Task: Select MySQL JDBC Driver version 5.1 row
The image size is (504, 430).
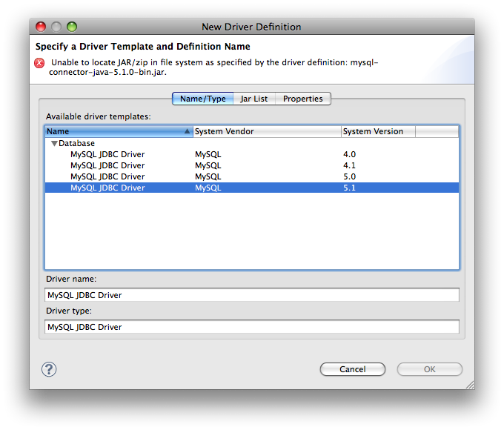Action: click(252, 188)
